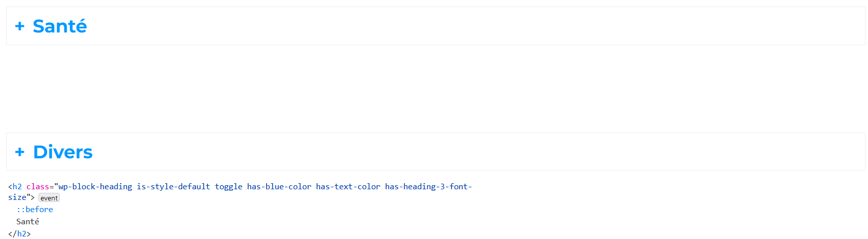Click the has-text-color class name
868x239 pixels.
pyautogui.click(x=348, y=187)
